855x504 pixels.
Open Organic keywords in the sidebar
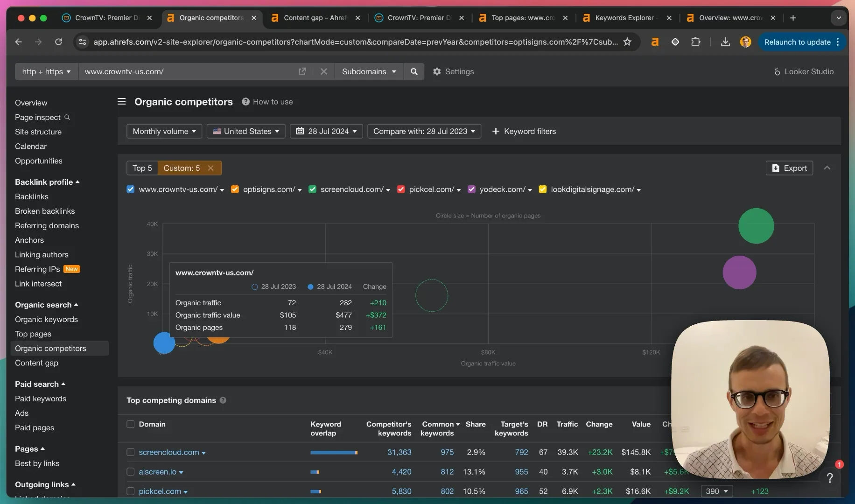(46, 319)
